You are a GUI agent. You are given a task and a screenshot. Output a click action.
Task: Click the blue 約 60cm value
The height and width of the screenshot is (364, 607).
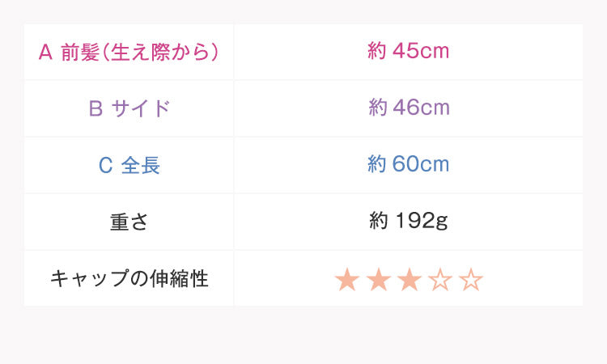tap(408, 164)
